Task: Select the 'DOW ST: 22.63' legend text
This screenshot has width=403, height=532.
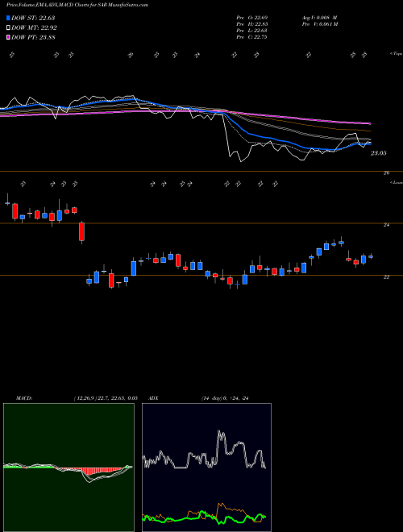Action: [x=33, y=18]
